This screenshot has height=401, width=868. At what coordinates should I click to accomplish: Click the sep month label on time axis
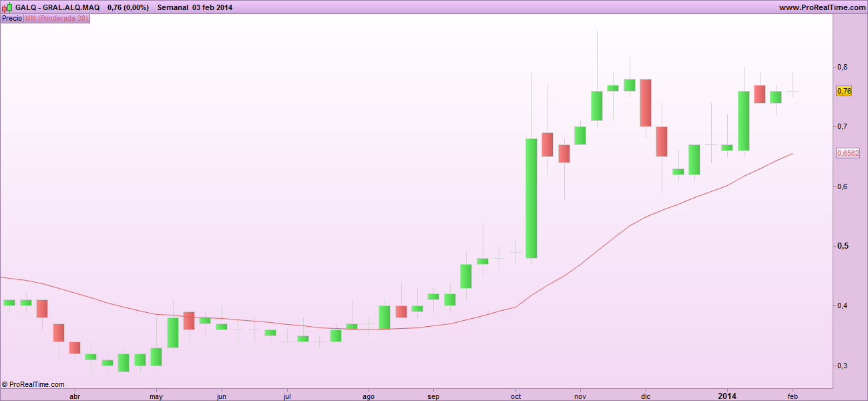433,396
